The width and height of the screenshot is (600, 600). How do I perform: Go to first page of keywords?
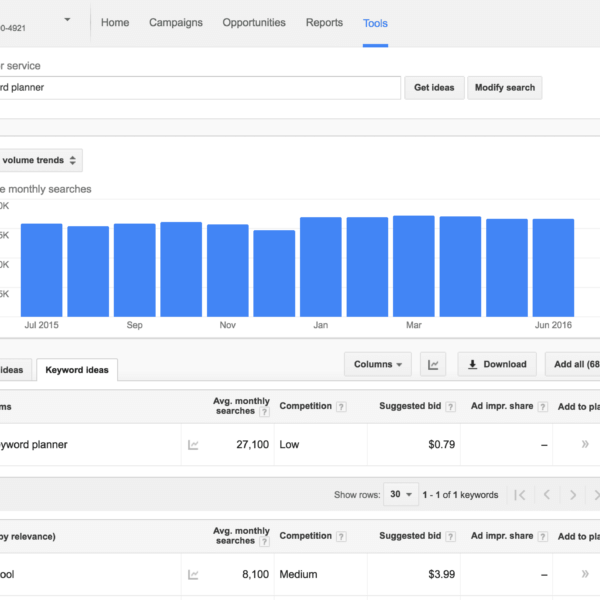pyautogui.click(x=520, y=495)
